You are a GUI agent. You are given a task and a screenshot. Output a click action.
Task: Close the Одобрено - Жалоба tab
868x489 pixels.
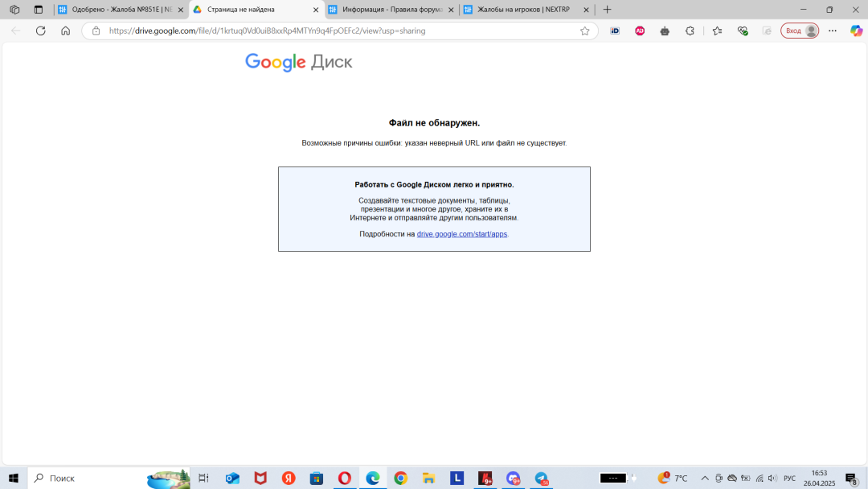point(181,10)
